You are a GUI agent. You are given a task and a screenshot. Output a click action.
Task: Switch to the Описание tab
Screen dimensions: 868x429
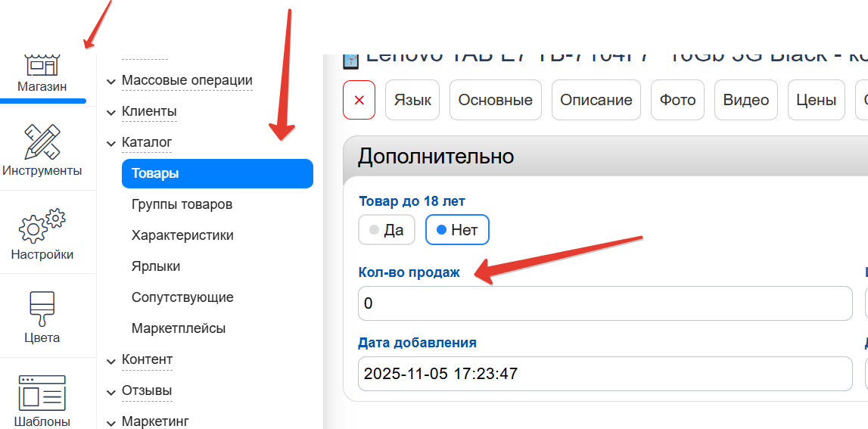coord(596,100)
